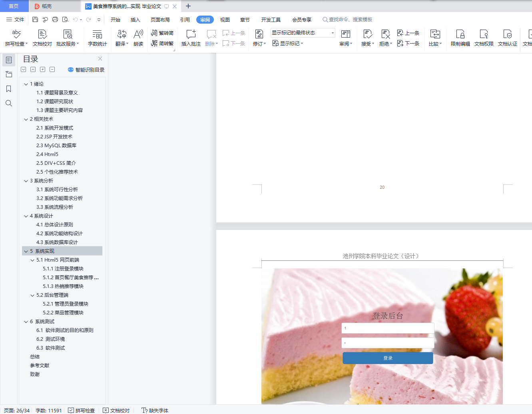Convert text with 繁转简
532x414 pixels.
162,33
